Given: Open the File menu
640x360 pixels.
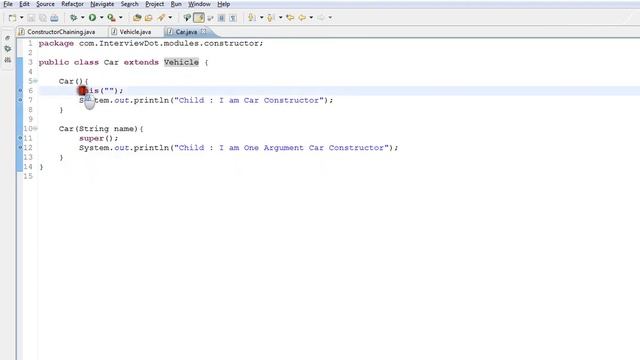Looking at the screenshot, I should 8,4.
